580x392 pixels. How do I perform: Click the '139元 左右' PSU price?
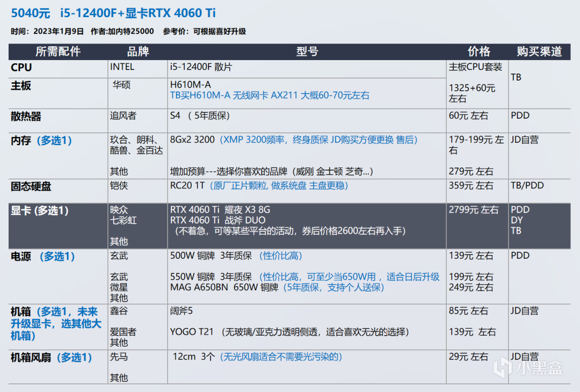[471, 256]
